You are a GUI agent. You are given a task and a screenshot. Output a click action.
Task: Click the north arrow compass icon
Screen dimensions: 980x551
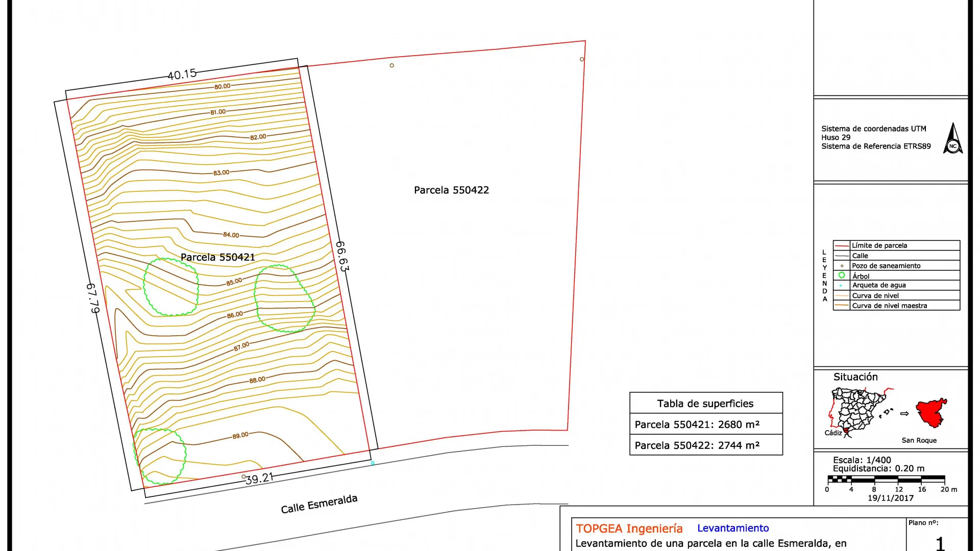point(953,141)
